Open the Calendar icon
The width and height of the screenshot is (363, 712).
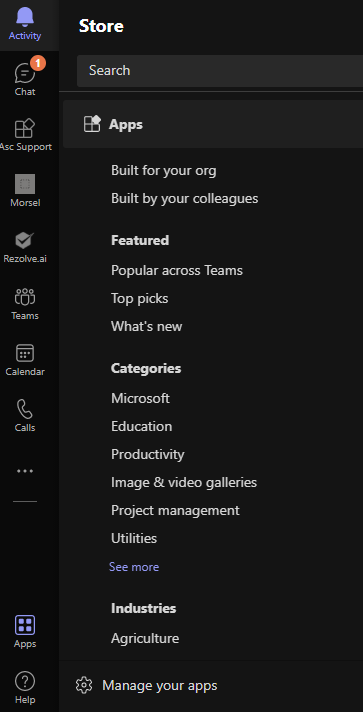point(25,353)
